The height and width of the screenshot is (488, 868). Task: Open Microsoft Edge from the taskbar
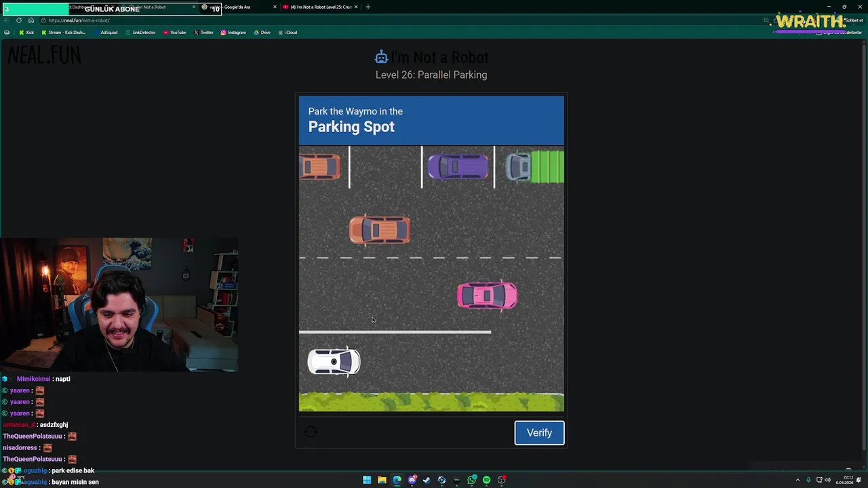tap(397, 480)
